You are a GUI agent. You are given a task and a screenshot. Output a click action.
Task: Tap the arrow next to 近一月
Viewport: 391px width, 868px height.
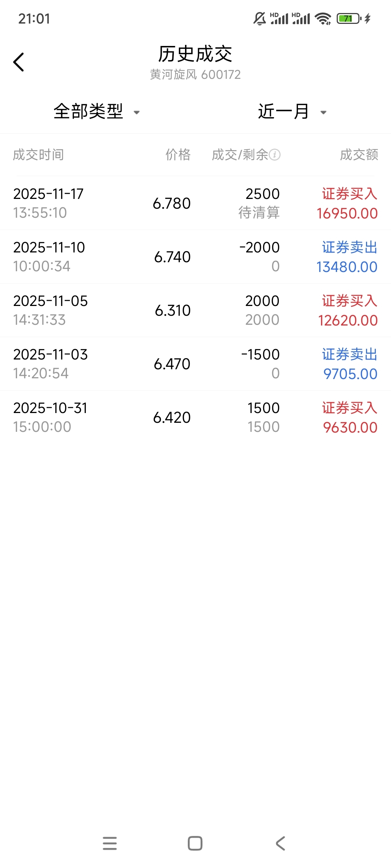[x=324, y=112]
